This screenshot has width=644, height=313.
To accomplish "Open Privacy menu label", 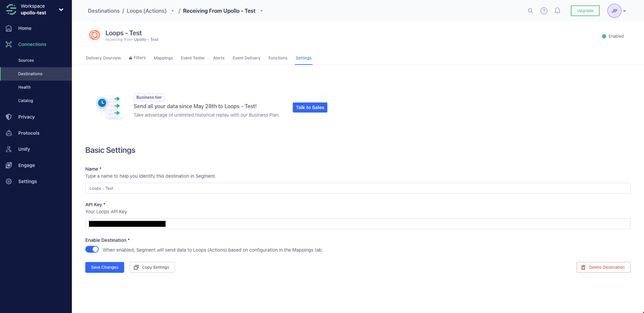I will [x=26, y=117].
